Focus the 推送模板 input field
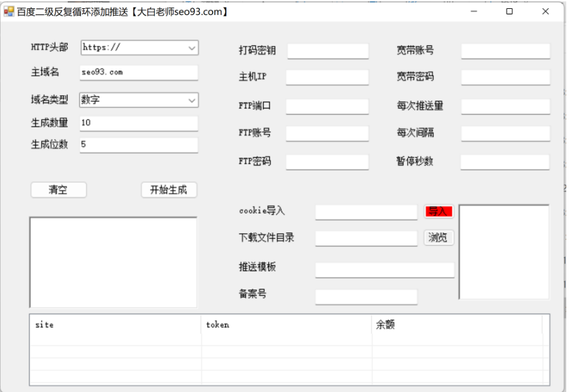This screenshot has width=569, height=392. click(x=385, y=270)
